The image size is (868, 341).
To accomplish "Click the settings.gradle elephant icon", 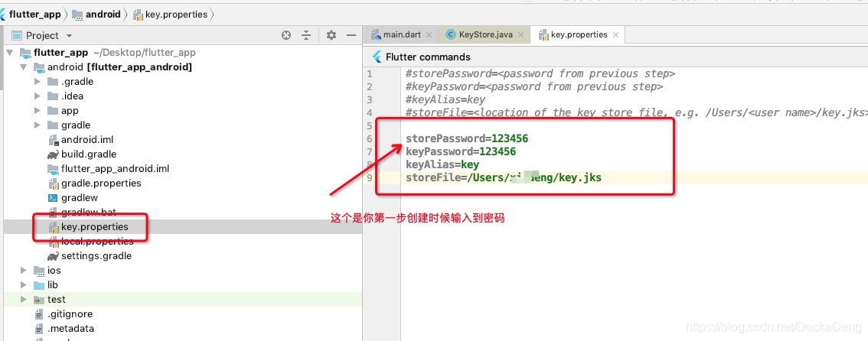I will click(53, 256).
